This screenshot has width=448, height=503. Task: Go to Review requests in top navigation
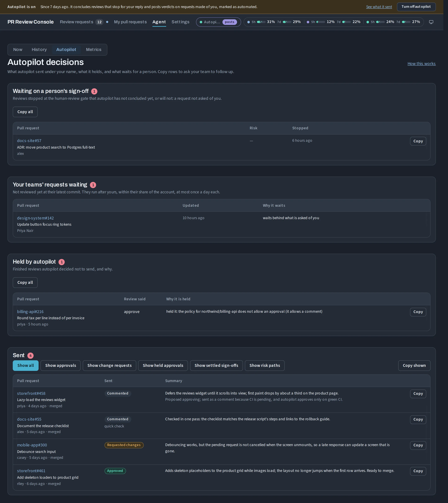click(x=82, y=22)
